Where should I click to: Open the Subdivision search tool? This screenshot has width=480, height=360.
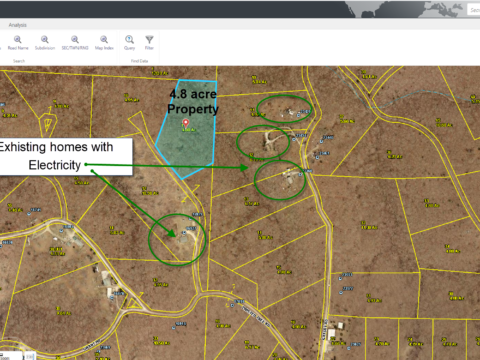pos(45,43)
